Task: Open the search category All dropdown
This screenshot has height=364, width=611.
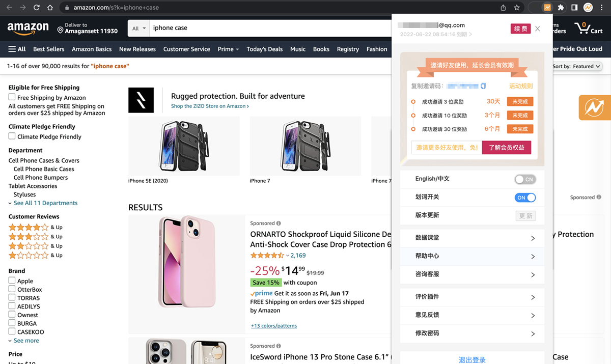Action: click(138, 29)
